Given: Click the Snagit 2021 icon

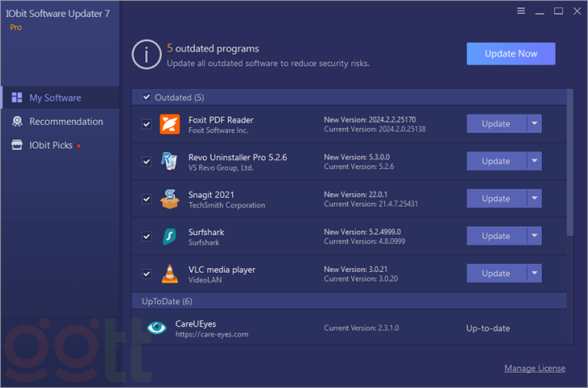Looking at the screenshot, I should click(x=170, y=199).
